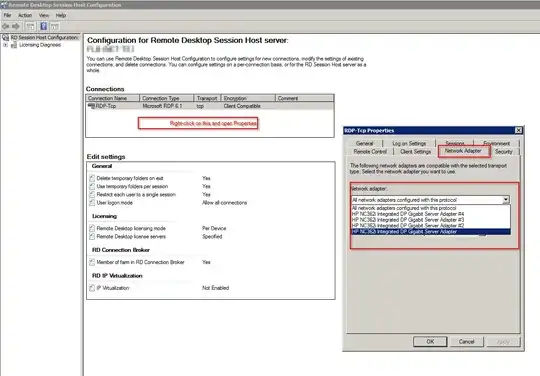540x376 pixels.
Task: Open the Action menu
Action: coord(25,15)
